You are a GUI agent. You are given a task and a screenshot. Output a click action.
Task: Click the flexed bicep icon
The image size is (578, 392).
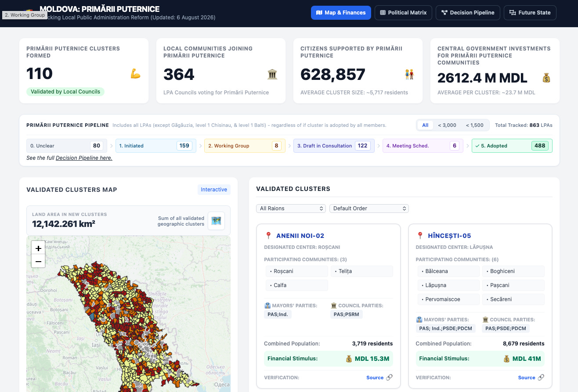135,74
